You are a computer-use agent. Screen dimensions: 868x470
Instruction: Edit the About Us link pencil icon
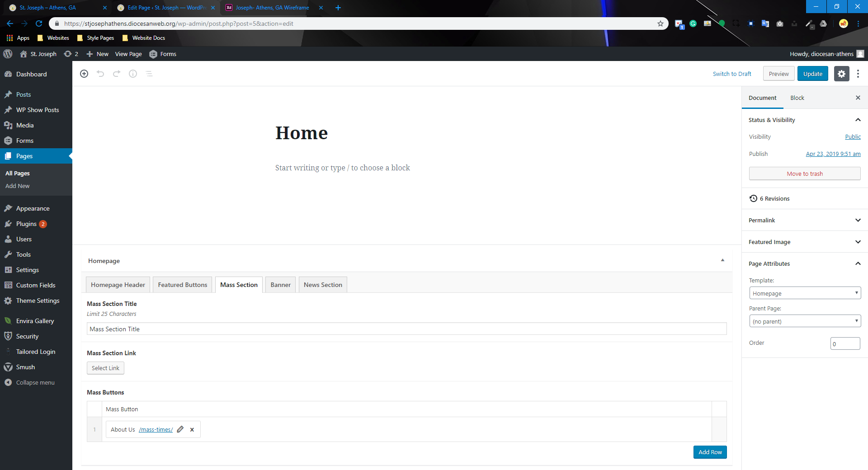(x=180, y=429)
